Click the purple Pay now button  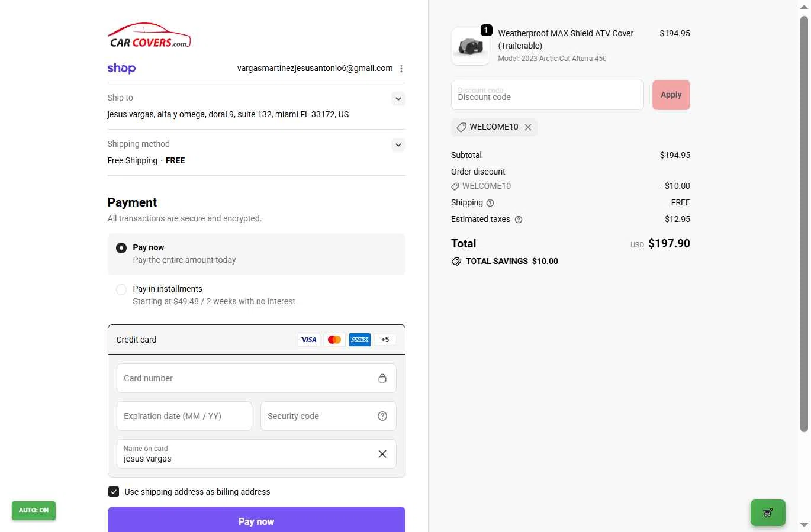coord(256,521)
